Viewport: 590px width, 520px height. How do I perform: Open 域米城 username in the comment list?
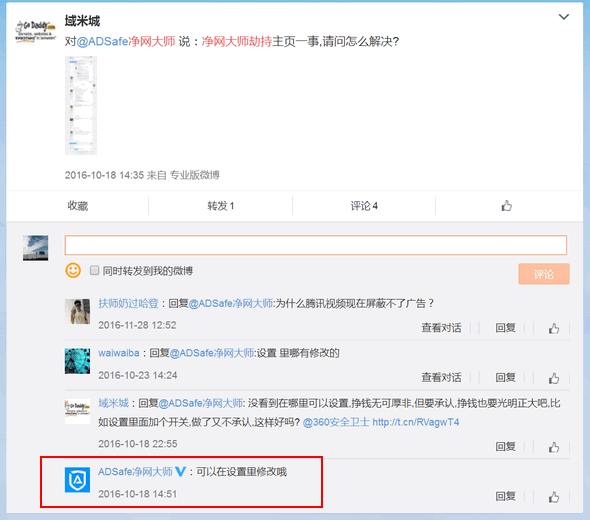point(113,403)
